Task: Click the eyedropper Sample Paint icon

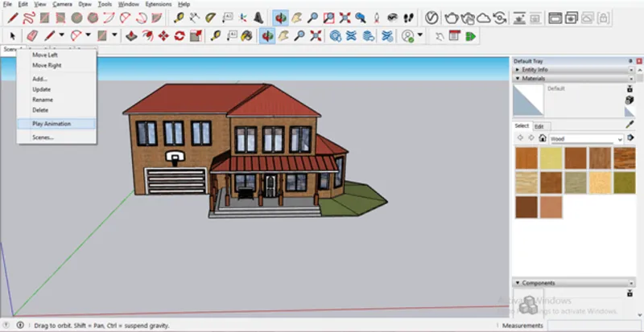Action: (630, 125)
